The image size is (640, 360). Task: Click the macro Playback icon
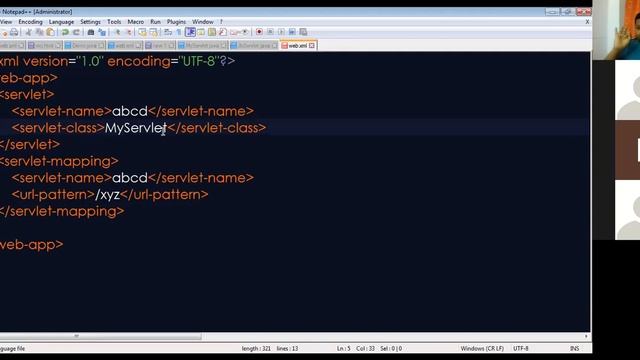281,32
